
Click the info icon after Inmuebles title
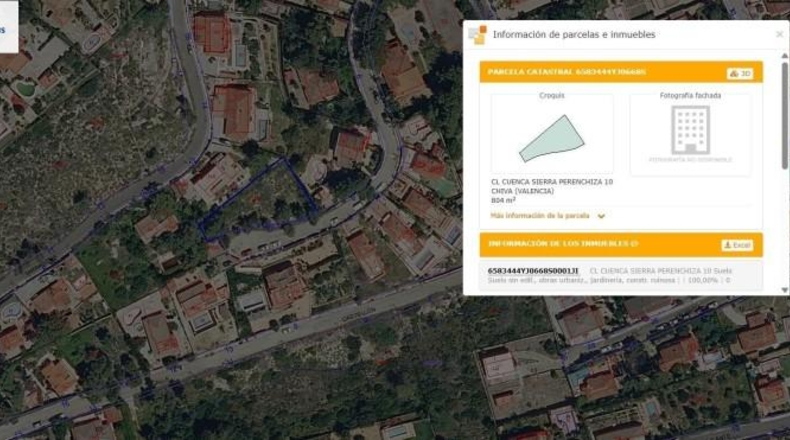coord(634,244)
